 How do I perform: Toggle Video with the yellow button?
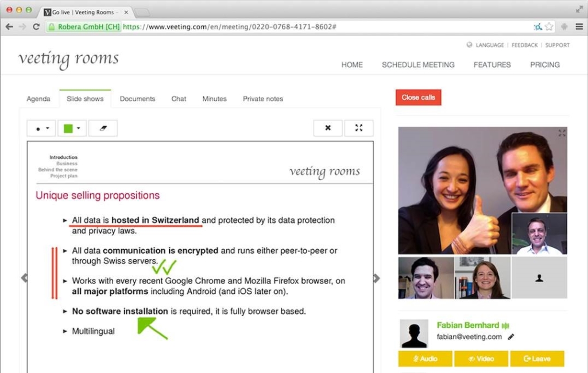(x=481, y=359)
